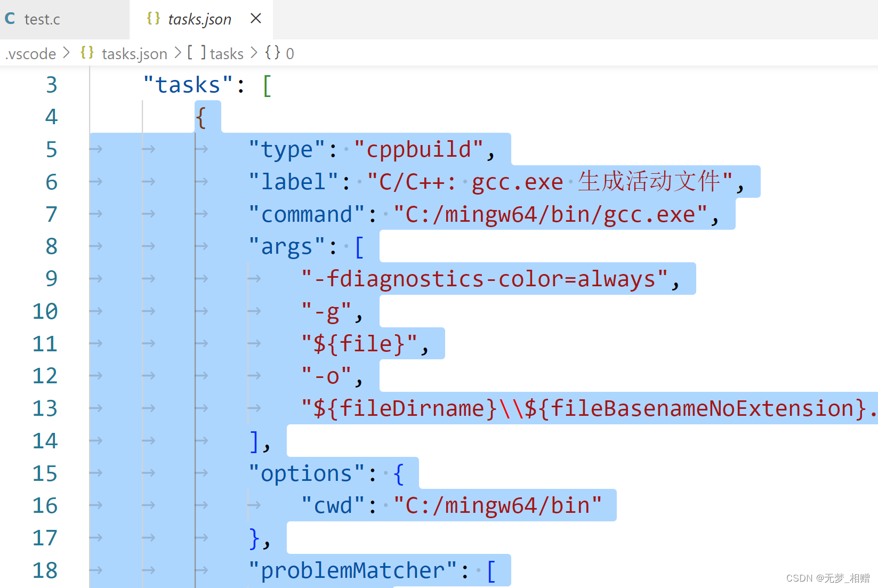Close the tasks.json tab
The height and width of the screenshot is (588, 878).
point(256,19)
